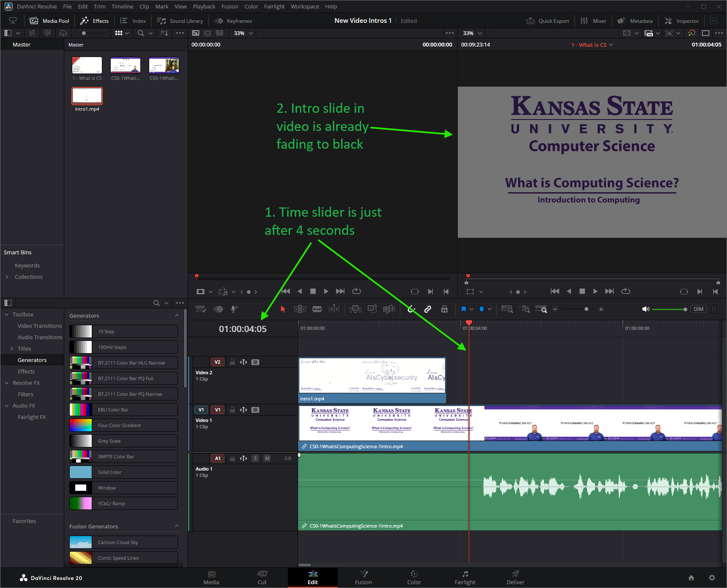This screenshot has width=727, height=588.
Task: Click the Overwrite Clip icon
Action: (372, 309)
